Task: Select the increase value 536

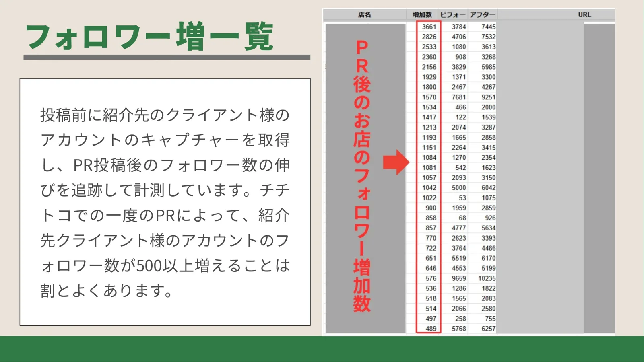Action: 431,288
